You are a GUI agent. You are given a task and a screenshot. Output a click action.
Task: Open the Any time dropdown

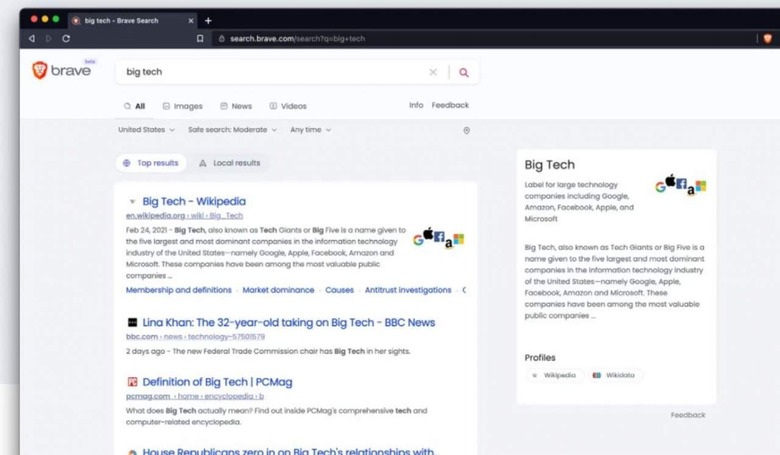click(x=310, y=130)
